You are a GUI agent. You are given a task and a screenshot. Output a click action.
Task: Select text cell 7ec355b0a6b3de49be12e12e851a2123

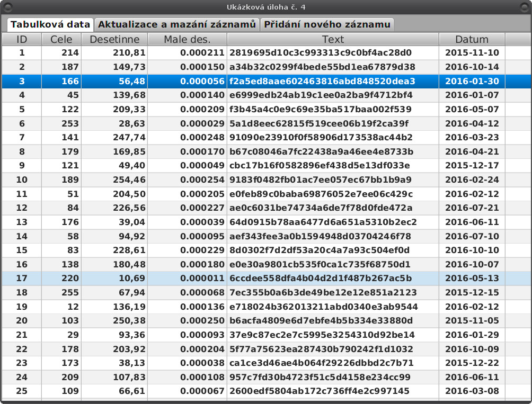click(x=333, y=292)
